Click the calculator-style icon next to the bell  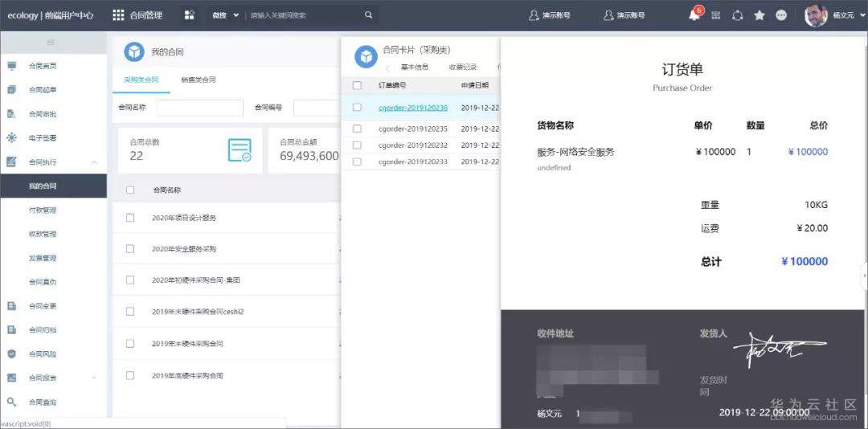click(x=716, y=15)
